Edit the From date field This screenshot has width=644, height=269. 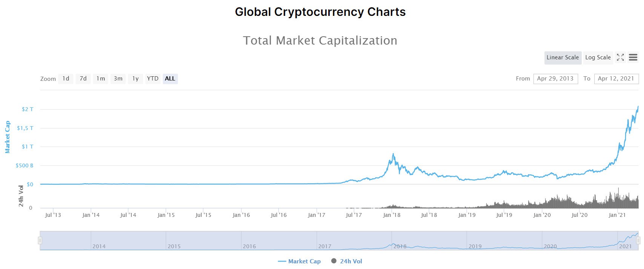click(x=555, y=79)
